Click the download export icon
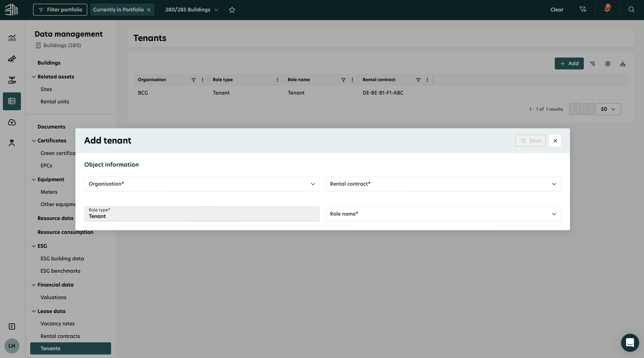This screenshot has width=644, height=358. pyautogui.click(x=623, y=64)
